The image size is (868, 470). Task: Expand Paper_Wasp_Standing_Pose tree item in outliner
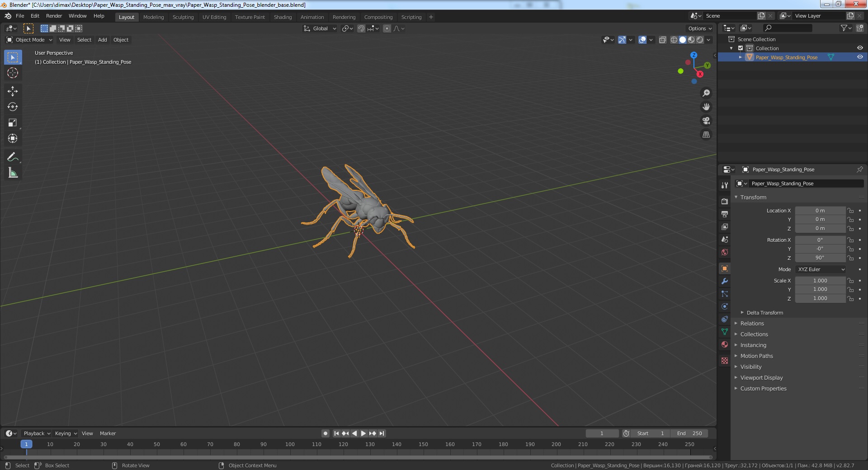[741, 57]
